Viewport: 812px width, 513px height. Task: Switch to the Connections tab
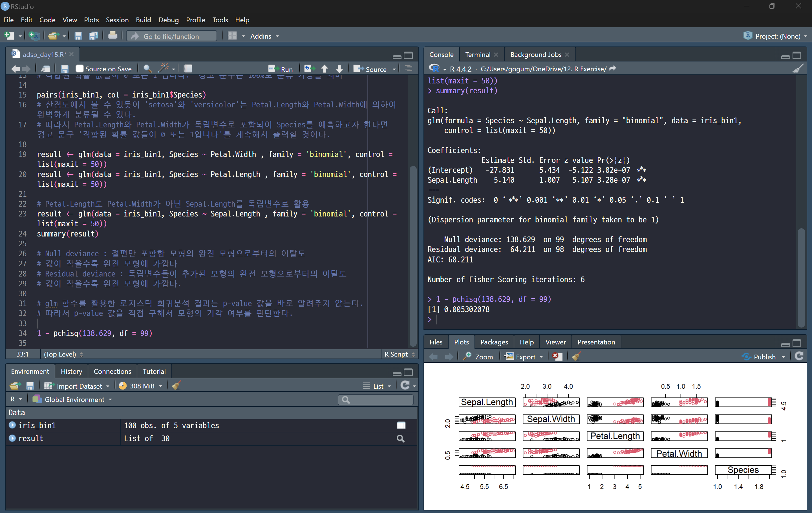point(112,371)
